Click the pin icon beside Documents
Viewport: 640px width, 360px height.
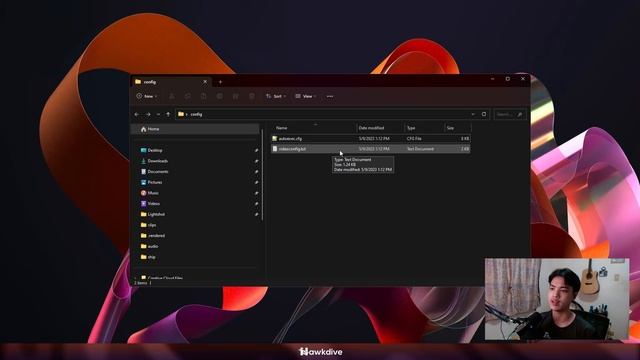pyautogui.click(x=256, y=172)
